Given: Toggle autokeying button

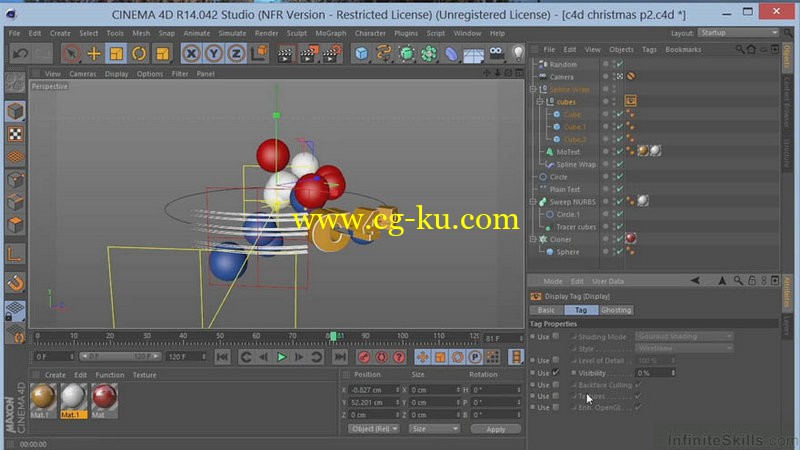Looking at the screenshot, I should pos(382,357).
